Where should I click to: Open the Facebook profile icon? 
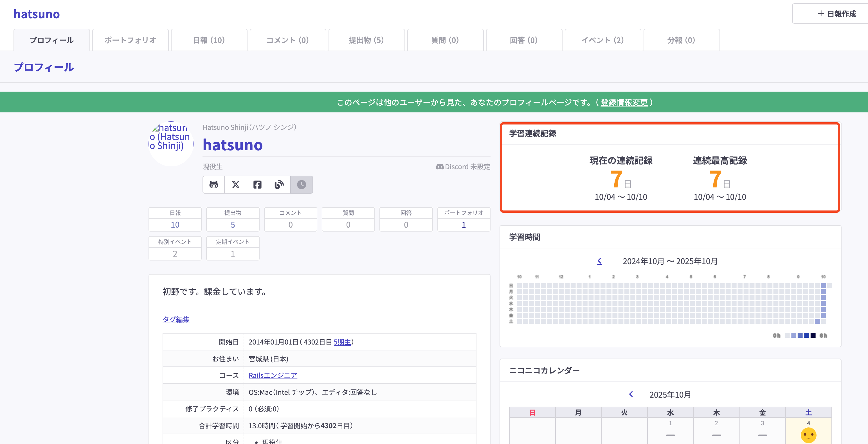(x=257, y=184)
